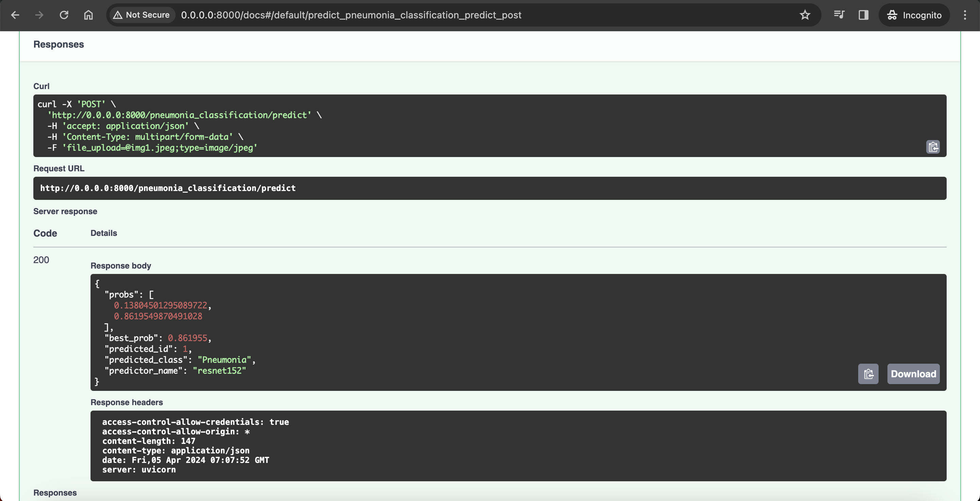Viewport: 980px width, 501px height.
Task: Click the Not Secure site info badge
Action: (142, 15)
